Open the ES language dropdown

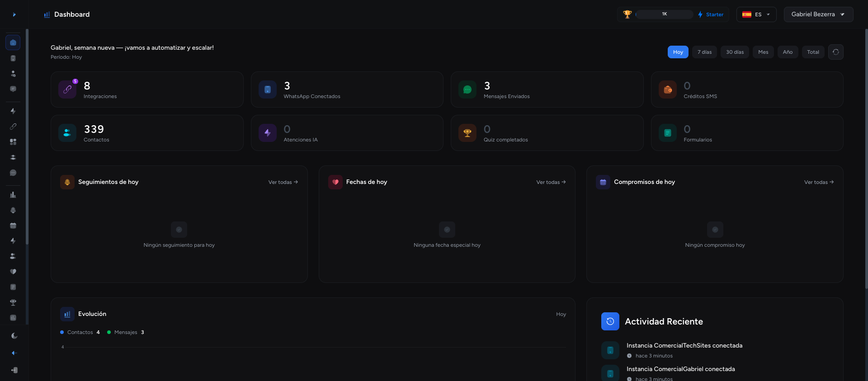click(x=756, y=14)
